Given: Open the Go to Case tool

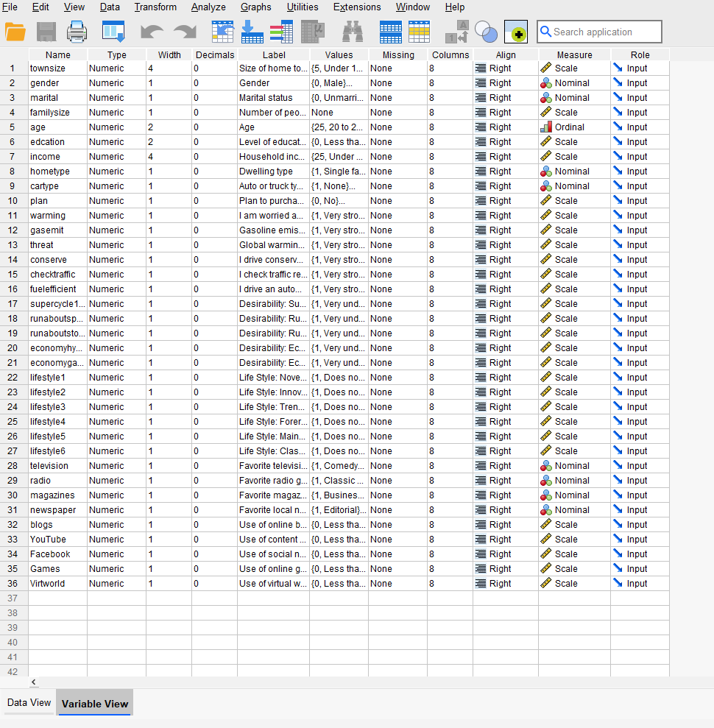Looking at the screenshot, I should click(222, 32).
